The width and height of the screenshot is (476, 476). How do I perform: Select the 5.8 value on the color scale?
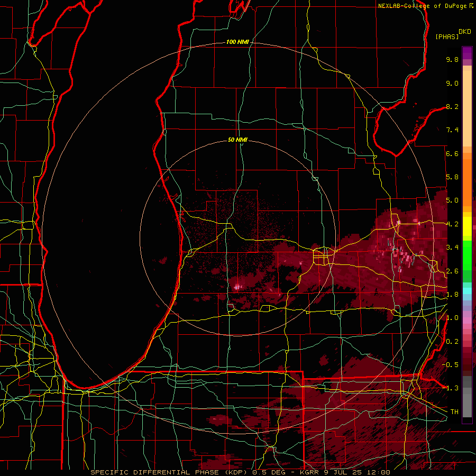click(452, 177)
